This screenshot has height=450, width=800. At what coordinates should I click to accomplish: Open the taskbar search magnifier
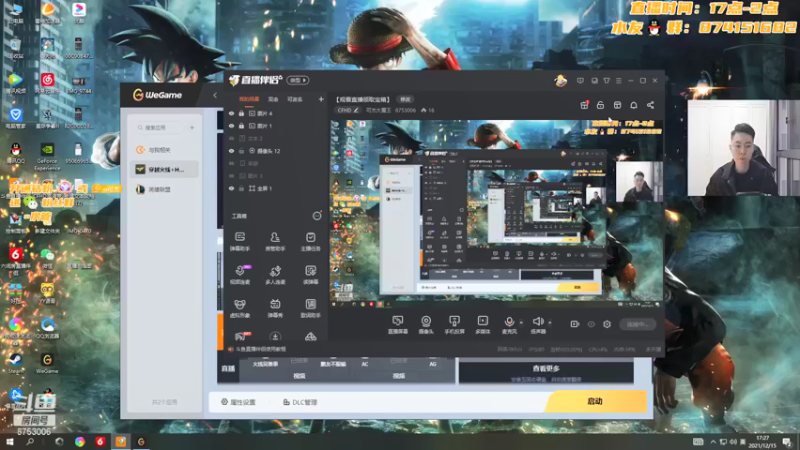[30, 442]
